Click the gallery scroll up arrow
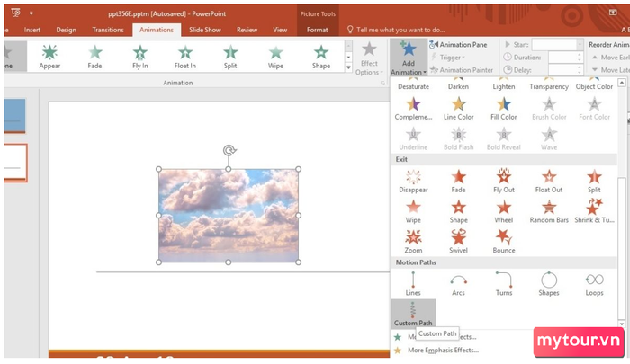Image resolution: width=630 pixels, height=364 pixels. point(348,46)
